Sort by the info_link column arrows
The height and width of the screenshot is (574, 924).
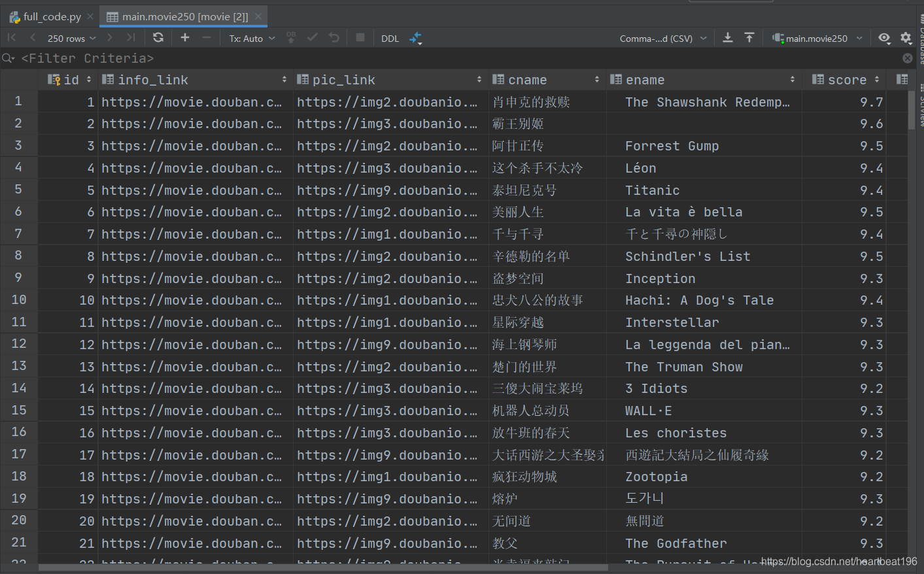[x=284, y=80]
